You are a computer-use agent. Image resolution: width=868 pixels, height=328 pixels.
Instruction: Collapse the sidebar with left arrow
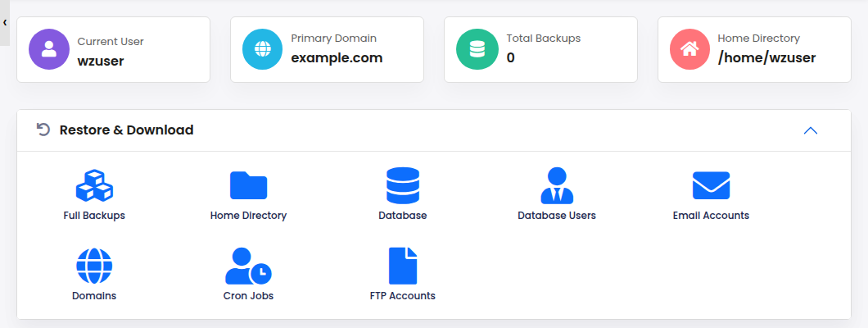[x=4, y=23]
